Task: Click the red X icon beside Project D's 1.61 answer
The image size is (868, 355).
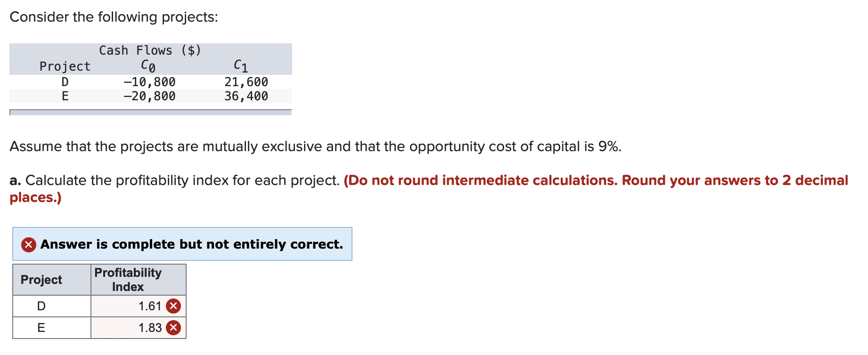Action: coord(172,306)
